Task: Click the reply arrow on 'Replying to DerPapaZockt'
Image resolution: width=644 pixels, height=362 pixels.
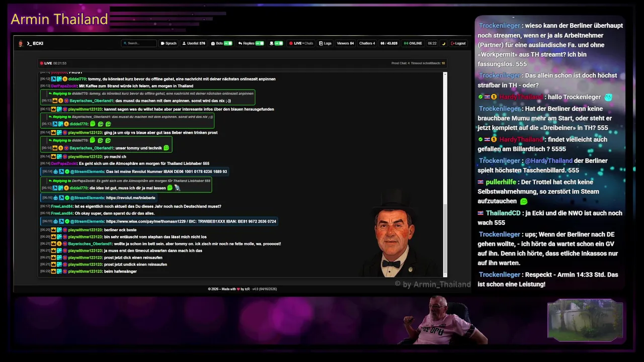Action: click(x=50, y=181)
